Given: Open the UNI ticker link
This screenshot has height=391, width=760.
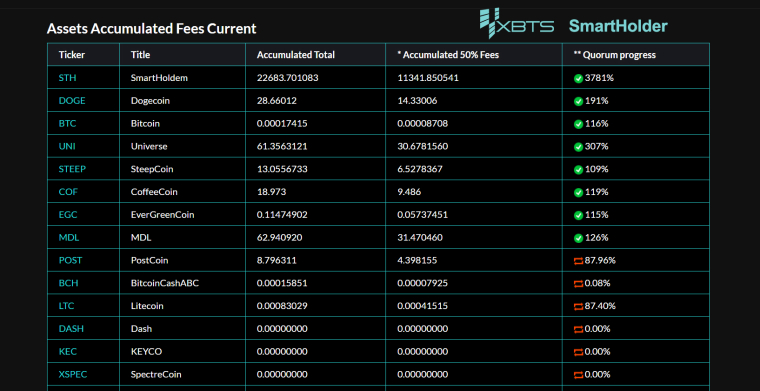Looking at the screenshot, I should (67, 146).
